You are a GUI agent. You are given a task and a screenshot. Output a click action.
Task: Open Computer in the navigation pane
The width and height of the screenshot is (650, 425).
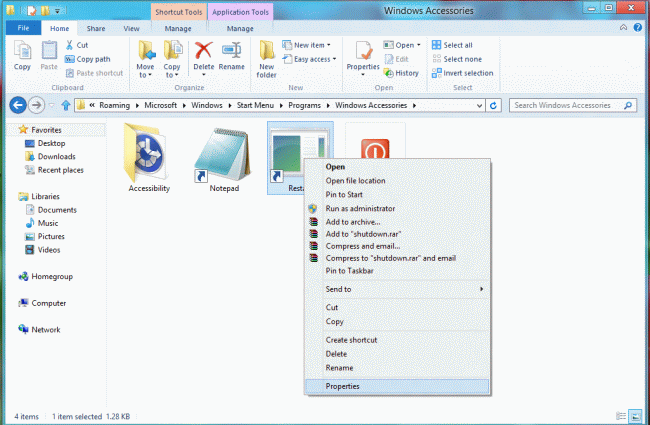(42, 303)
